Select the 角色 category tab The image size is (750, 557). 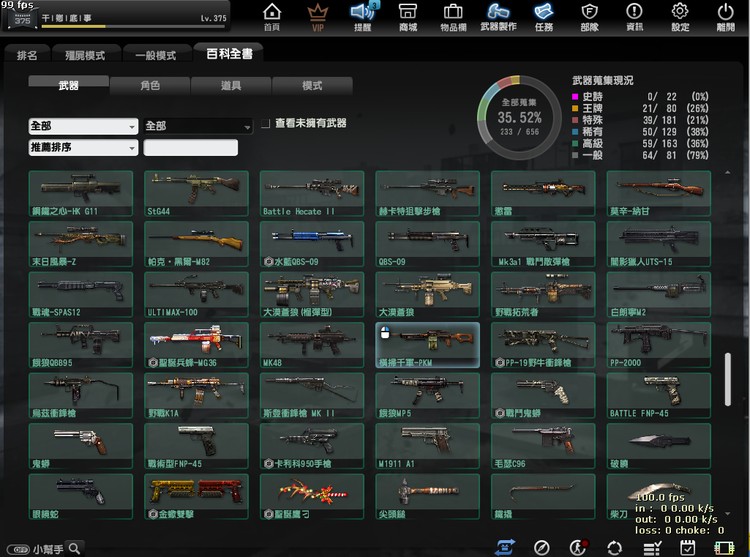(150, 86)
